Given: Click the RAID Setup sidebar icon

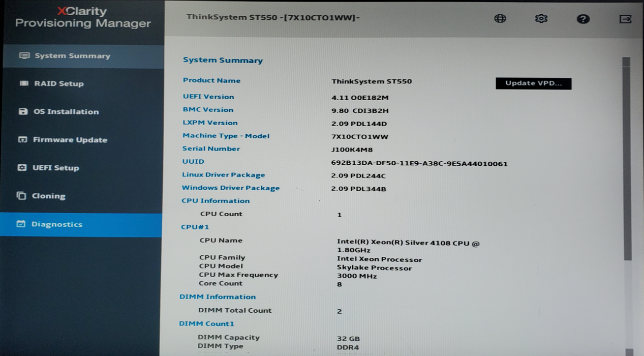Looking at the screenshot, I should pos(23,83).
